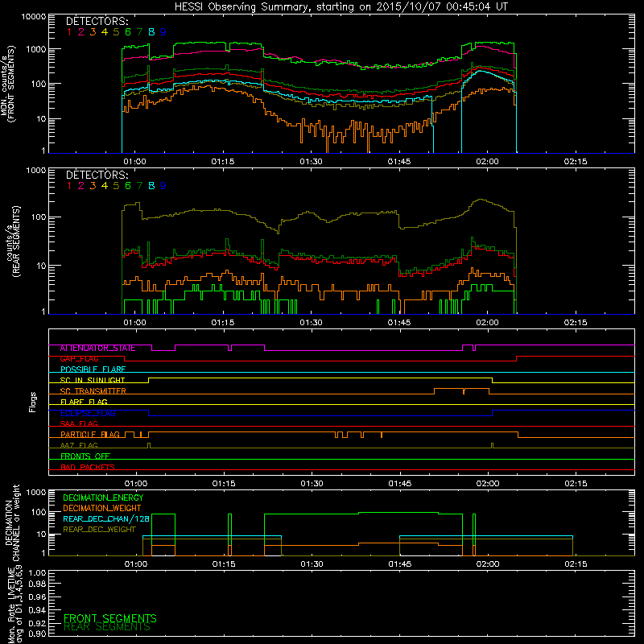Click detector 6 number in rear segments legend
644x644 pixels.
(x=128, y=186)
